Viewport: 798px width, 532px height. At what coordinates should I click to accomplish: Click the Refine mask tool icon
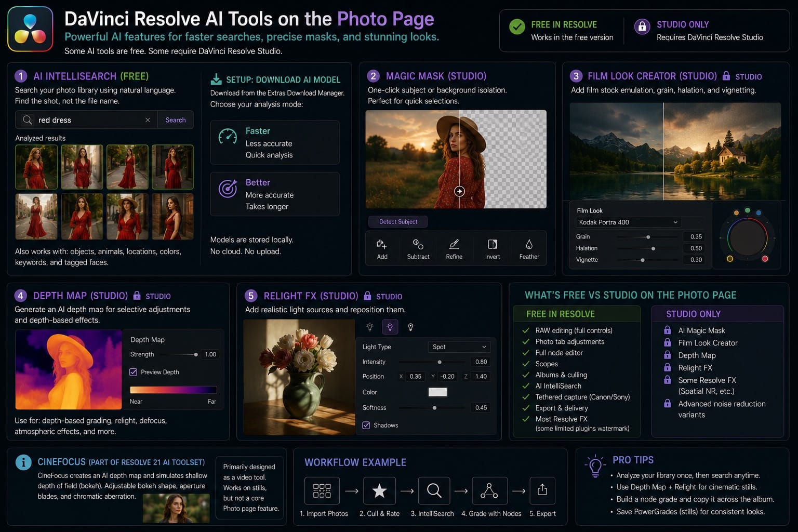point(454,244)
